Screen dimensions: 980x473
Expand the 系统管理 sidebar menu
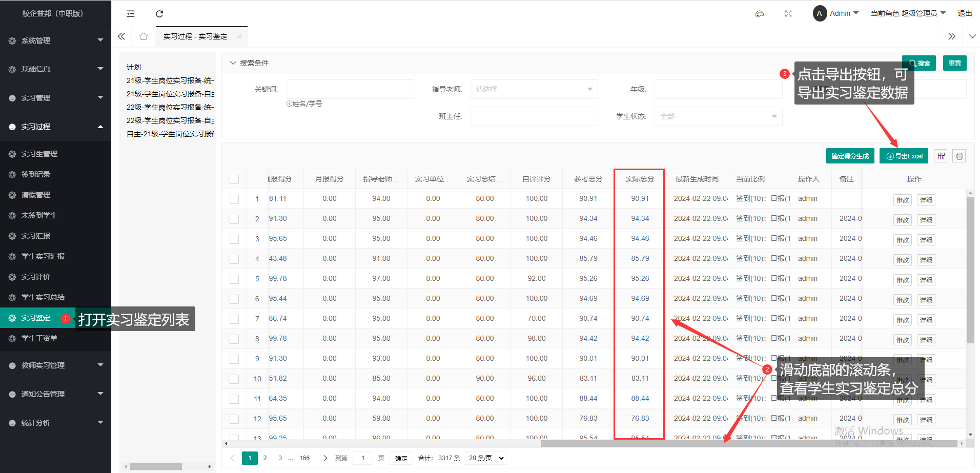(55, 40)
